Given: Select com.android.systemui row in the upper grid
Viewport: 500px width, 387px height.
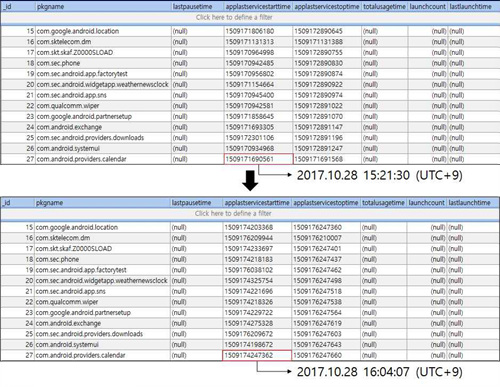Looking at the screenshot, I should pos(250,149).
